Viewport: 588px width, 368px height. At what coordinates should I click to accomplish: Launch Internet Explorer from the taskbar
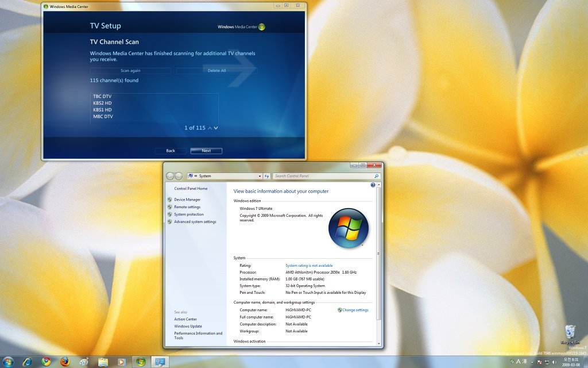(x=27, y=362)
